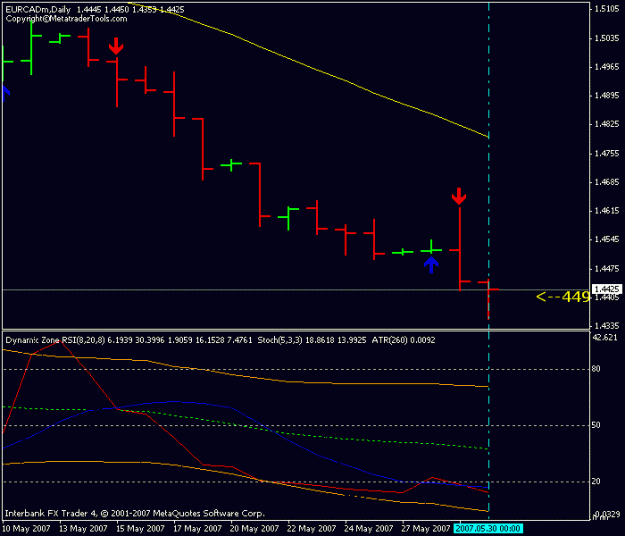Click the 1.4475 price scale value
Screen dimensions: 625x536
(x=607, y=268)
